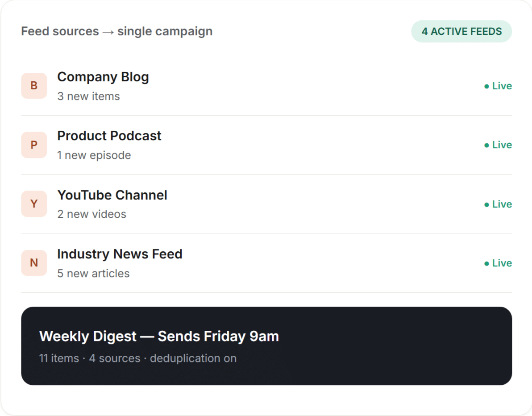Click the Live status for Company Blog
Screen dimensions: 532x416
point(498,86)
